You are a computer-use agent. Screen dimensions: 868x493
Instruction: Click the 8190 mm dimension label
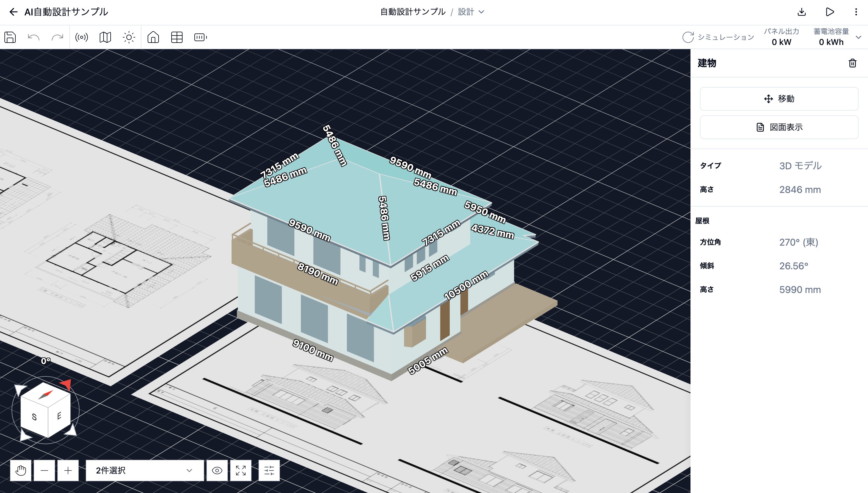click(x=318, y=274)
